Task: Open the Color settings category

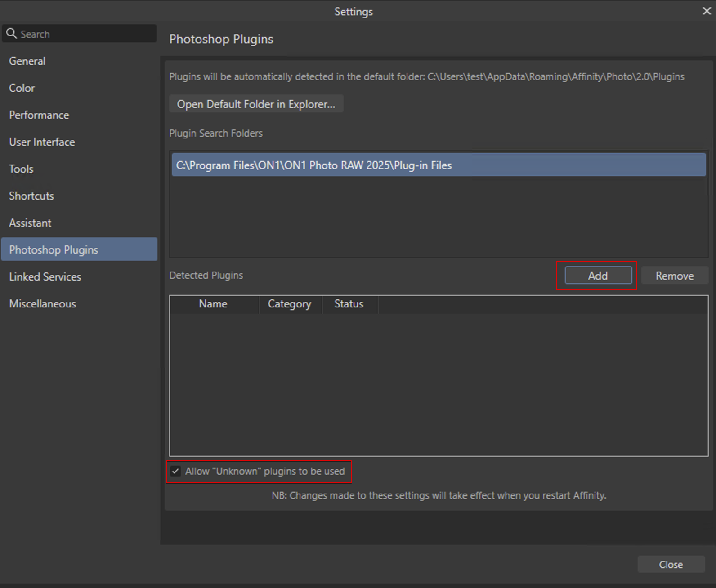Action: pyautogui.click(x=22, y=88)
